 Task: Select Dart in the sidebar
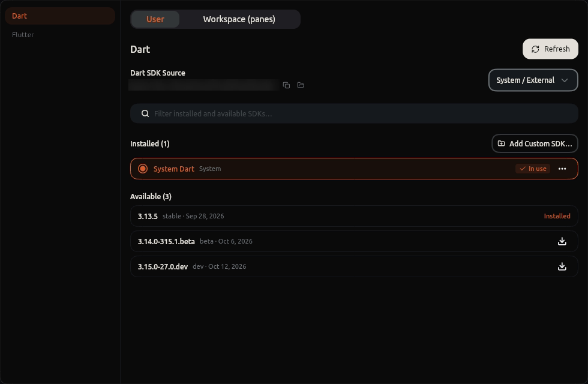(60, 16)
